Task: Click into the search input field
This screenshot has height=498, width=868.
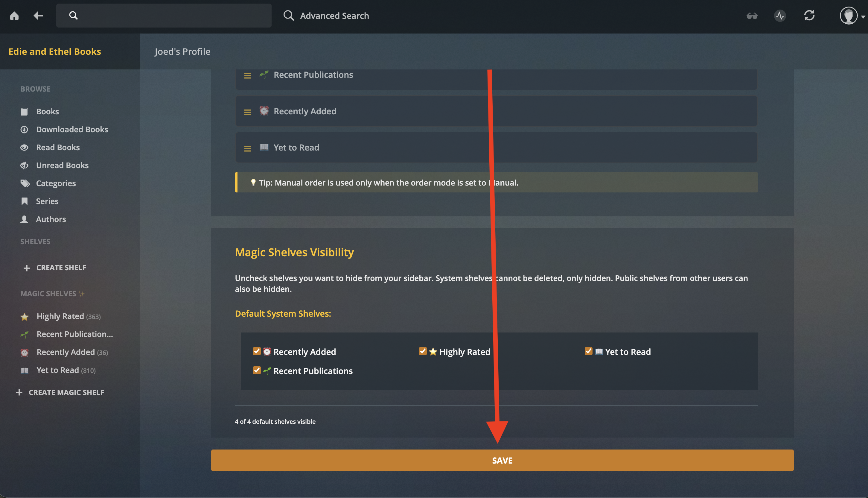Action: [164, 16]
